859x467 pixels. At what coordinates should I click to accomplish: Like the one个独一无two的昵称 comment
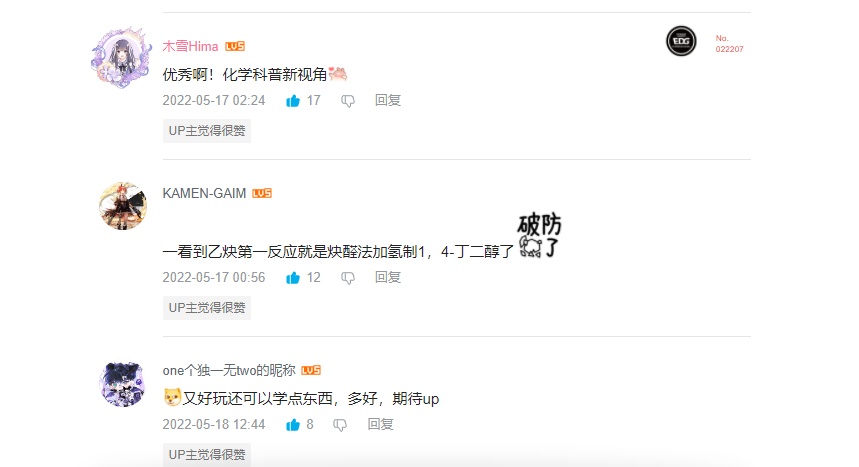[293, 425]
